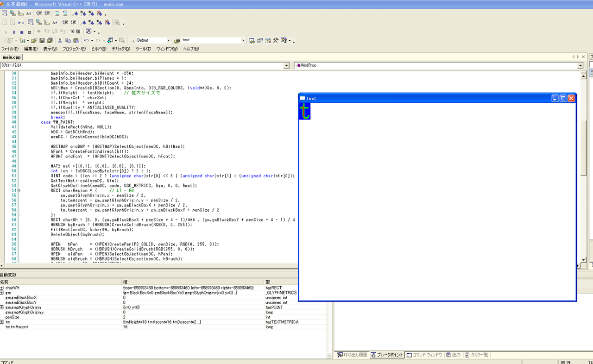Open the プロジェクト(P) menu

[x=74, y=49]
